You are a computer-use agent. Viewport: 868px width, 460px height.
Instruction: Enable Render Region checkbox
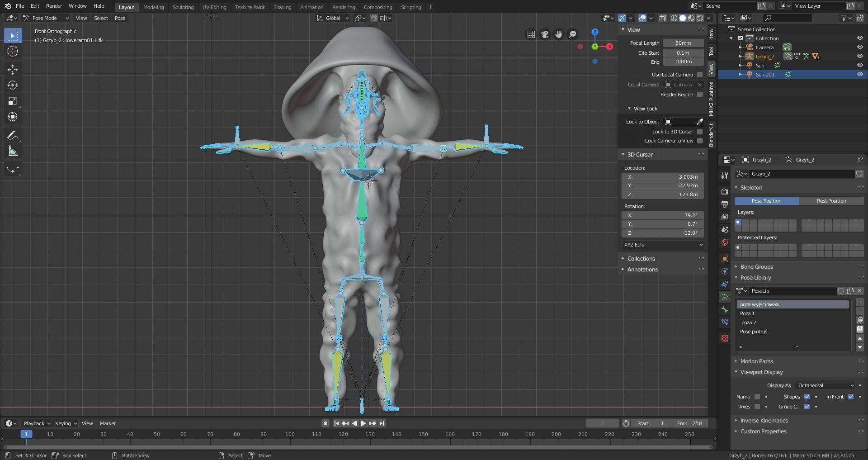(700, 95)
